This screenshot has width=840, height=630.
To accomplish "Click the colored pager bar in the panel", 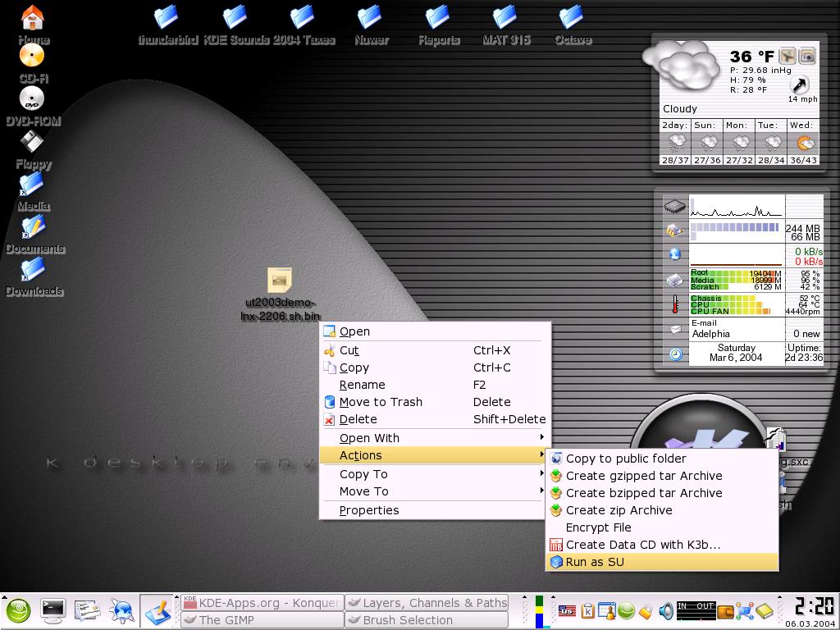I will 540,611.
